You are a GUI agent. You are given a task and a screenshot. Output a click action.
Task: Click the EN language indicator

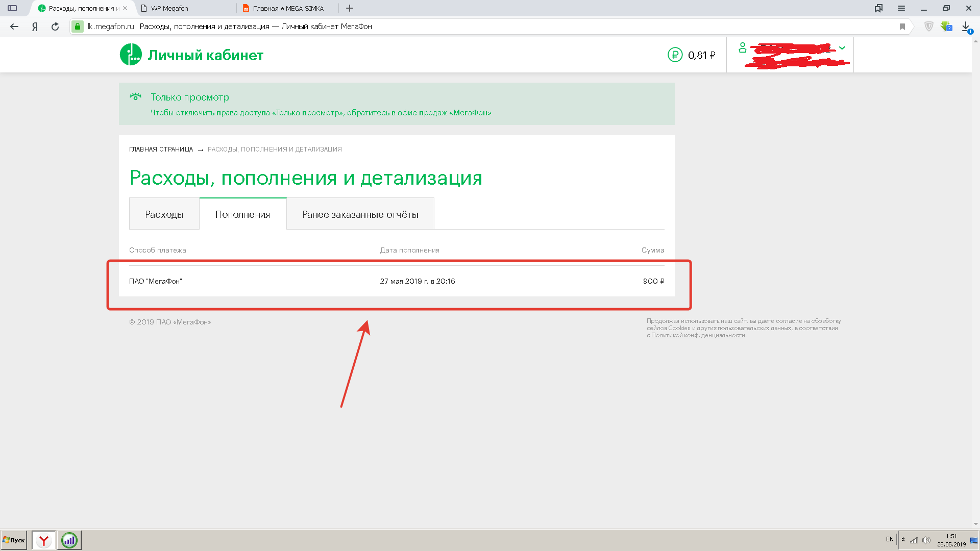(890, 539)
